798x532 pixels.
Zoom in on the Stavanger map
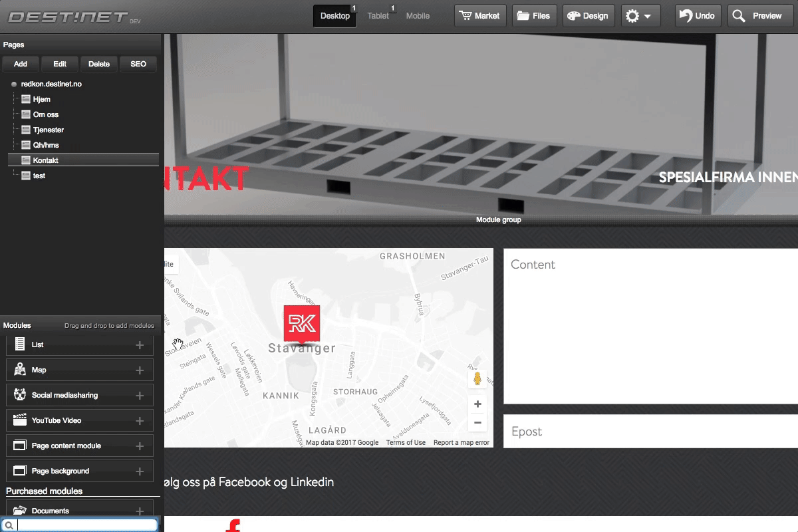click(x=477, y=404)
